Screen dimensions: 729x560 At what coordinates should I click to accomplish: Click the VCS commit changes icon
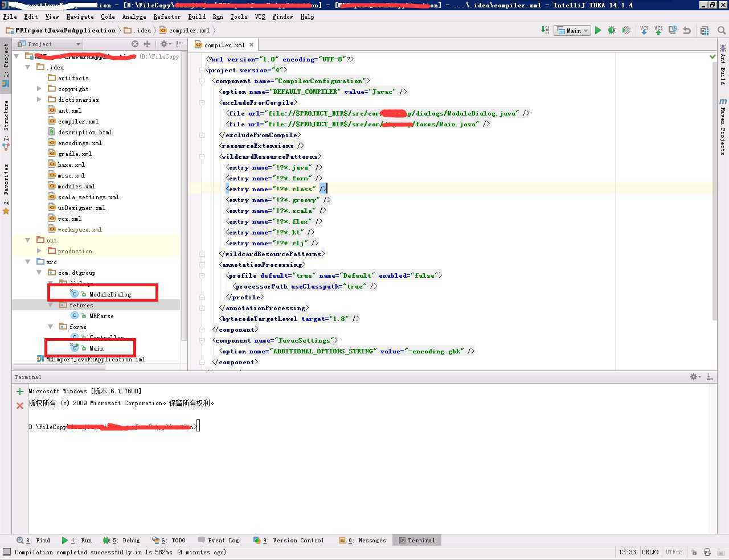(658, 30)
